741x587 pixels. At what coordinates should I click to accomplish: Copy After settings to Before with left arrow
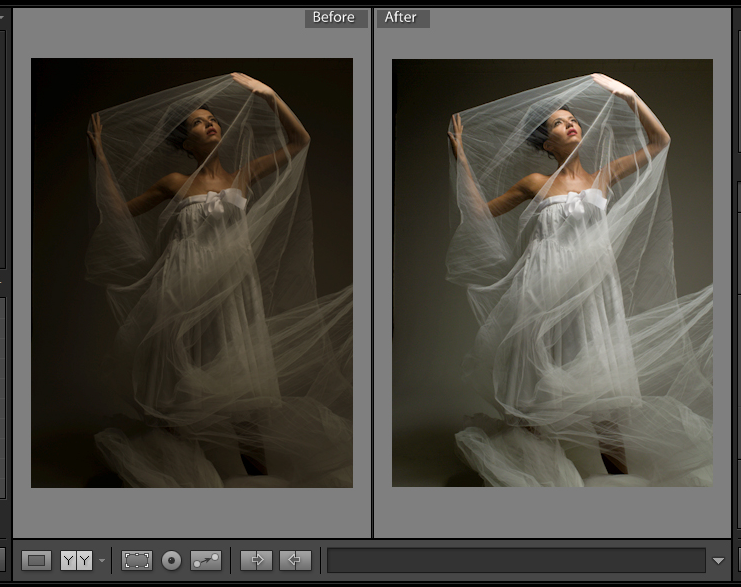point(295,560)
